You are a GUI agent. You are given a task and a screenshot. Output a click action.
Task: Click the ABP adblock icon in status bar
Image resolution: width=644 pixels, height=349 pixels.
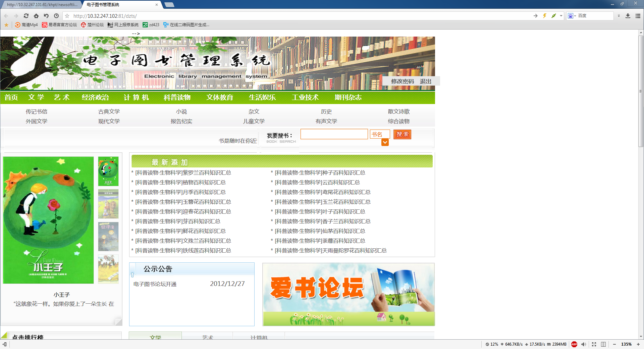(x=574, y=344)
